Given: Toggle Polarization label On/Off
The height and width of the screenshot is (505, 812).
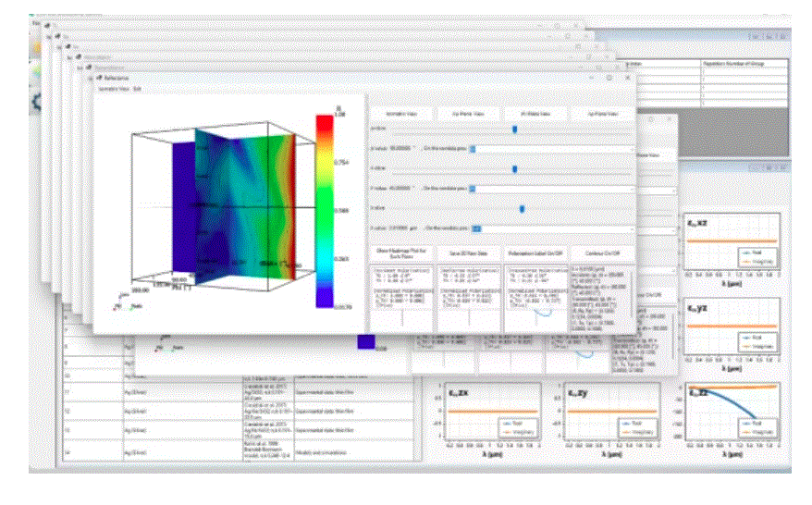Looking at the screenshot, I should pyautogui.click(x=535, y=253).
